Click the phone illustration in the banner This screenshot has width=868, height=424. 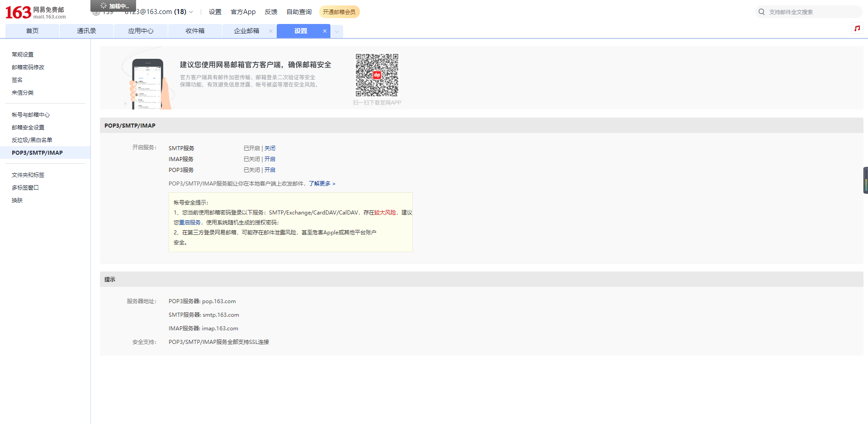point(148,84)
